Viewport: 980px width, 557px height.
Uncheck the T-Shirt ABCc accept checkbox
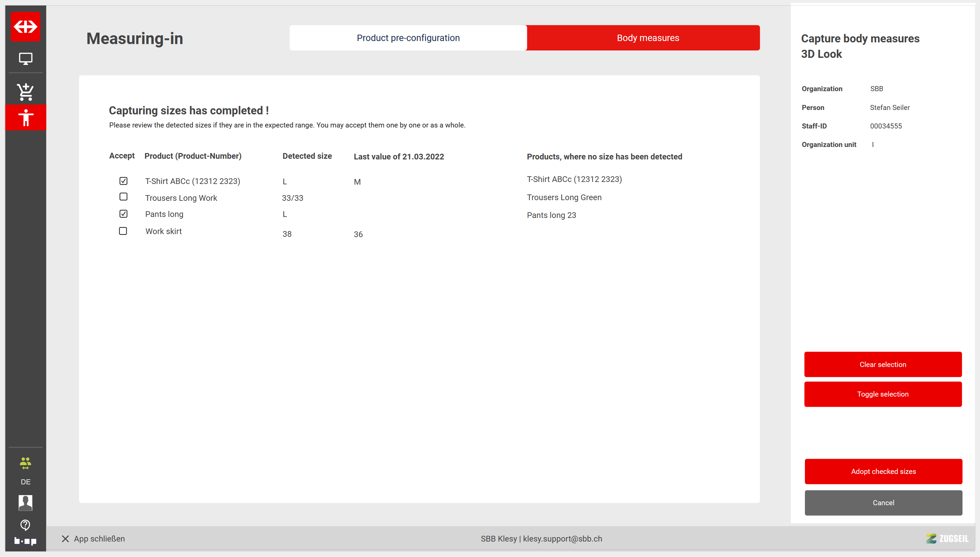[123, 181]
